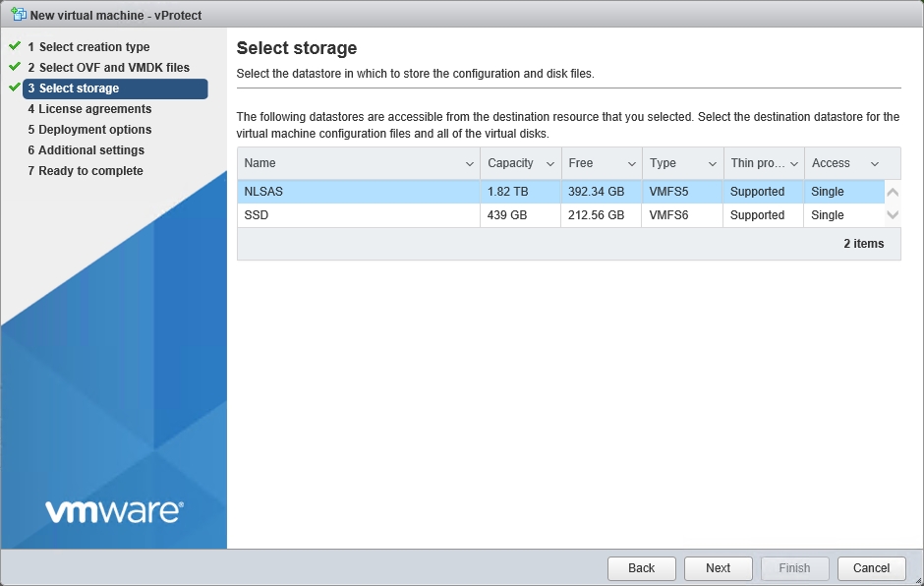The image size is (924, 586).
Task: Go to step 1 Select creation type
Action: click(94, 47)
